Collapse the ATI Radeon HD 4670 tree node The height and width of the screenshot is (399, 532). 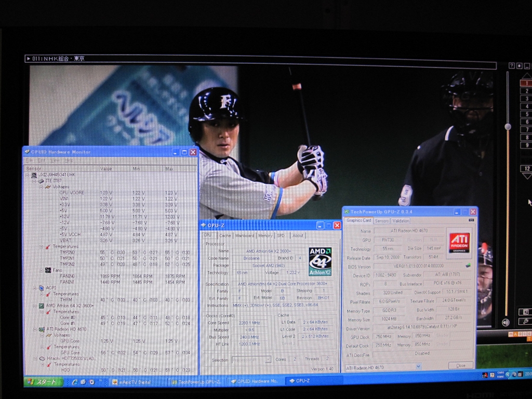point(35,329)
